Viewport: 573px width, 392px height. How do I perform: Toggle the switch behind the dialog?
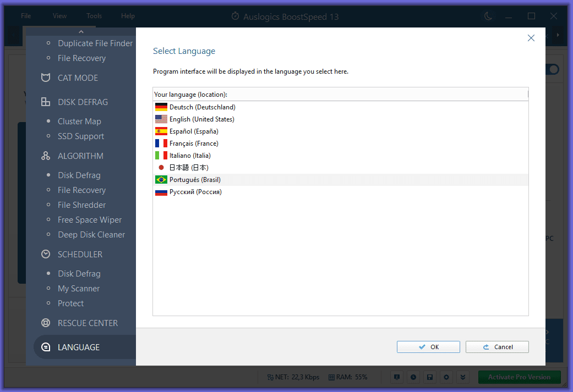pos(552,69)
